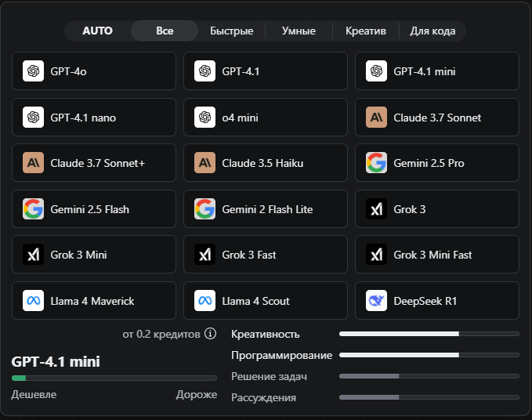Image resolution: width=532 pixels, height=420 pixels.
Task: Select the Grok 3 Mini Fast model
Action: (436, 255)
